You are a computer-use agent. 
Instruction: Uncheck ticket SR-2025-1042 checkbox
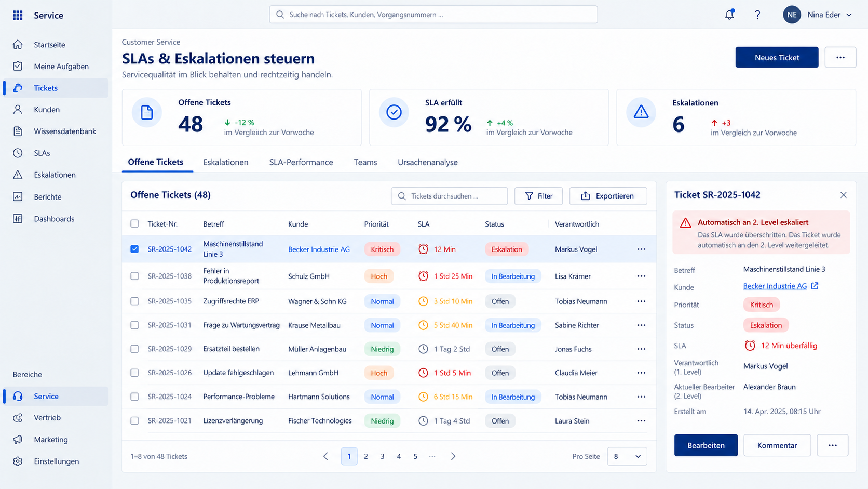click(x=134, y=249)
